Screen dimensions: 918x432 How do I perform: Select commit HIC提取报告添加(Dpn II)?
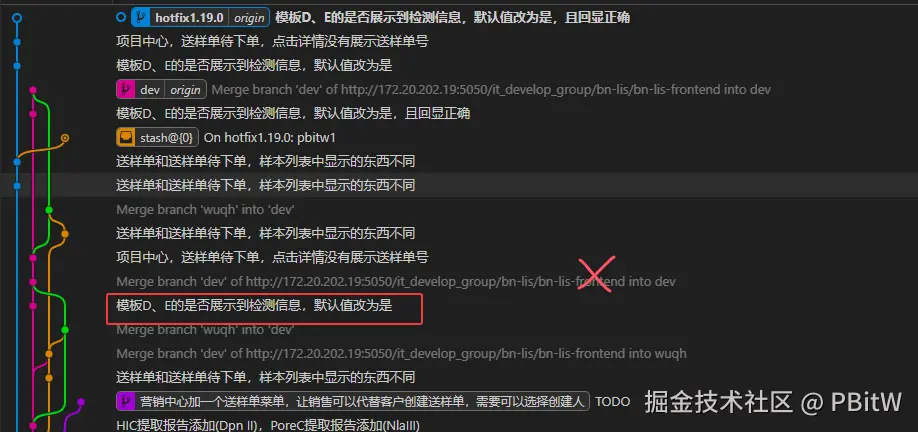(268, 426)
